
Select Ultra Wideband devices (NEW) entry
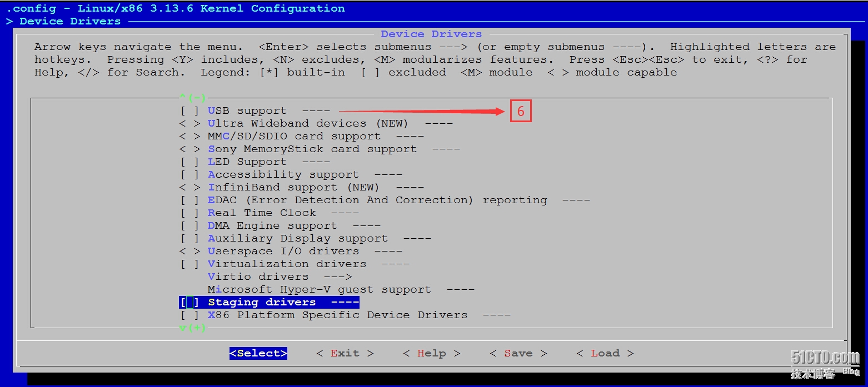tap(330, 123)
